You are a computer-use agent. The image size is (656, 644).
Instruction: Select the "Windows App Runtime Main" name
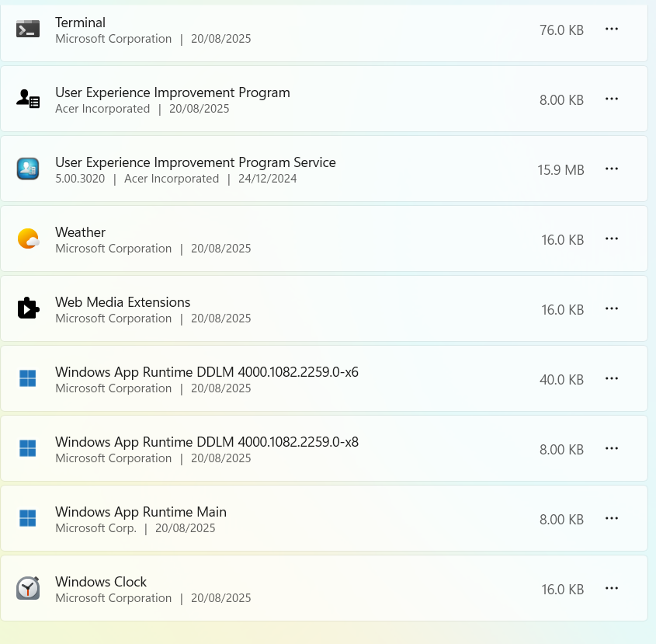141,512
